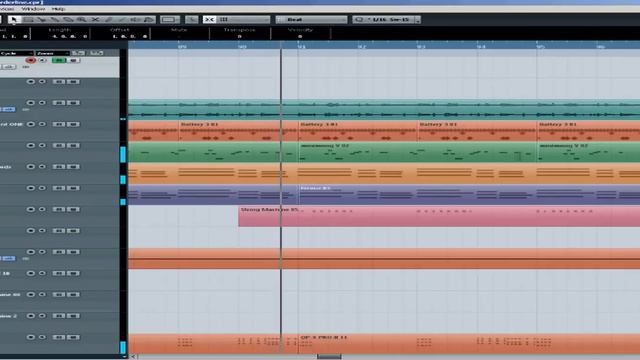Screen dimensions: 640x360
Task: Click the horizontal scrollbar thumb
Action: (x=329, y=357)
